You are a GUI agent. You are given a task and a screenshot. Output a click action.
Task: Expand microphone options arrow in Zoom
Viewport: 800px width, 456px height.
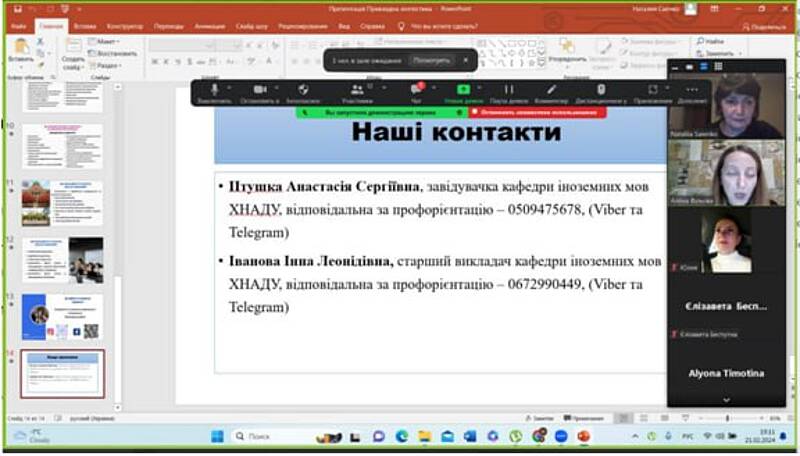coord(229,87)
